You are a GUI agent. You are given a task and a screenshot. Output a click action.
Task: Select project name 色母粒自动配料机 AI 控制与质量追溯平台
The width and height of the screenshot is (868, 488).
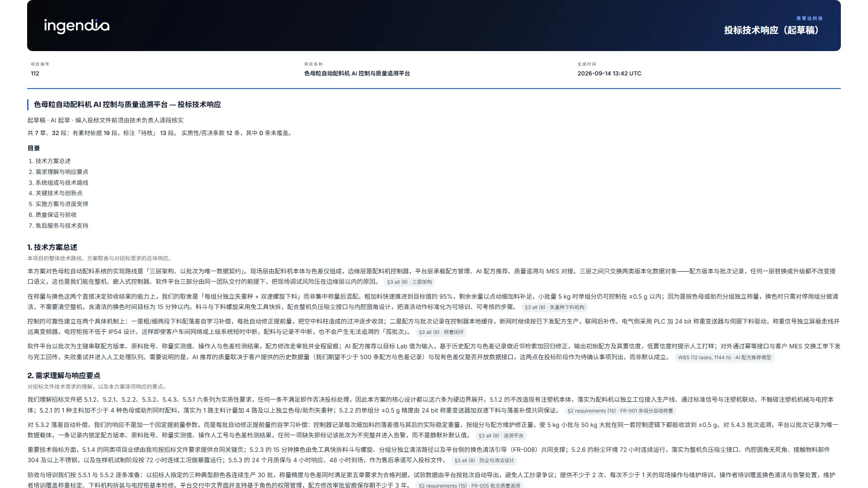click(x=357, y=74)
